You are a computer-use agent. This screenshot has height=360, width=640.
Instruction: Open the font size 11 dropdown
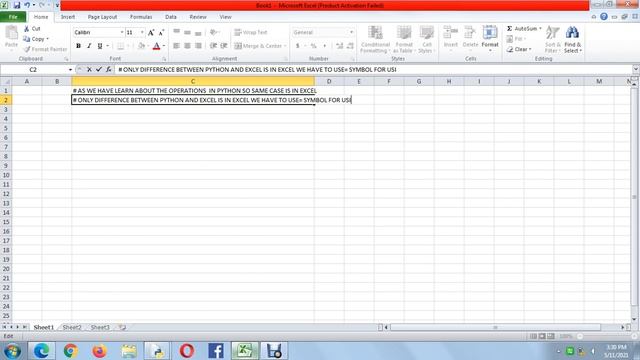[x=142, y=32]
